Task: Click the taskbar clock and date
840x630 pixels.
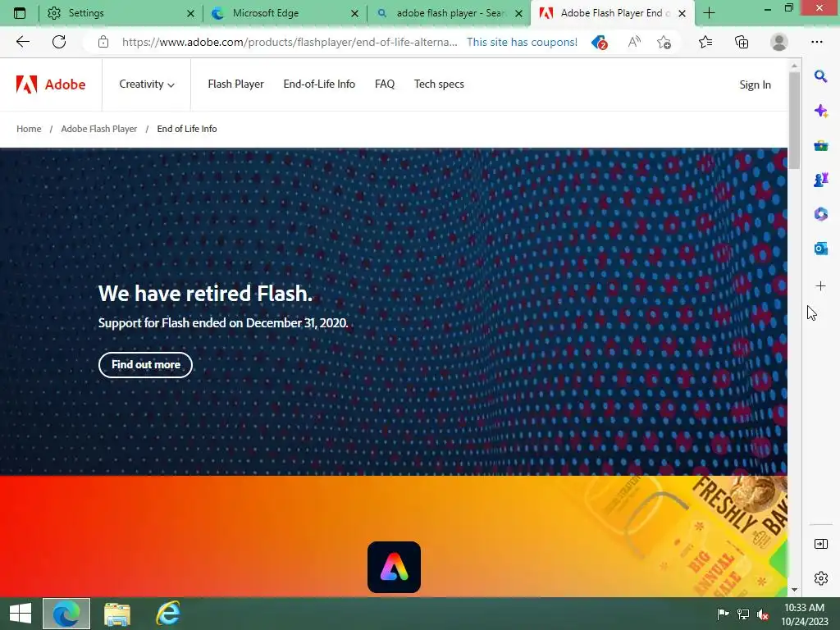Action: point(804,614)
